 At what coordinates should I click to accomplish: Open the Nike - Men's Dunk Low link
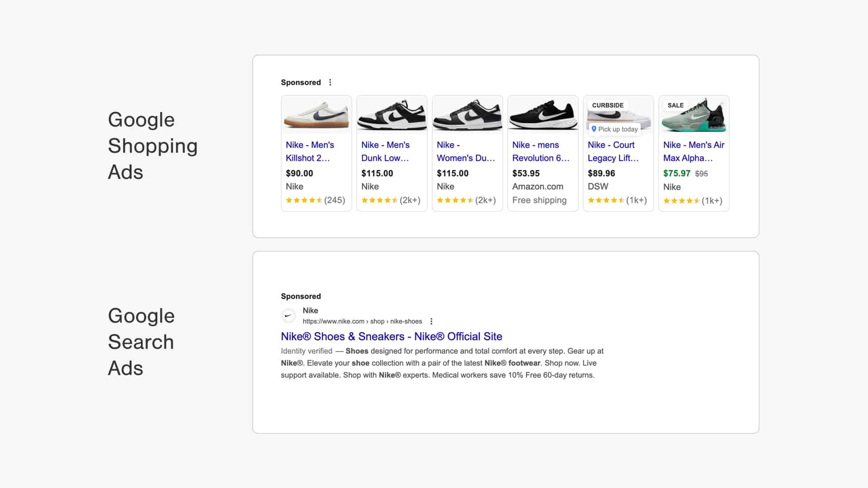point(386,151)
